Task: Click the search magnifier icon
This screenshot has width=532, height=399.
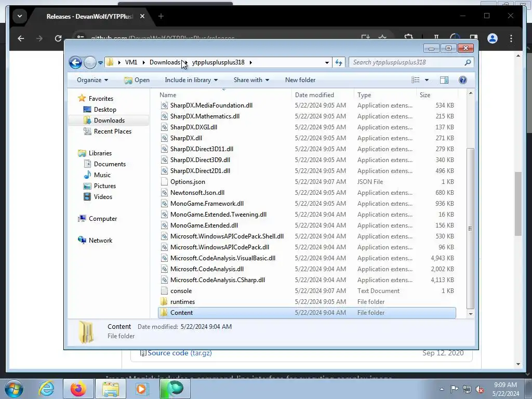Action: point(468,62)
